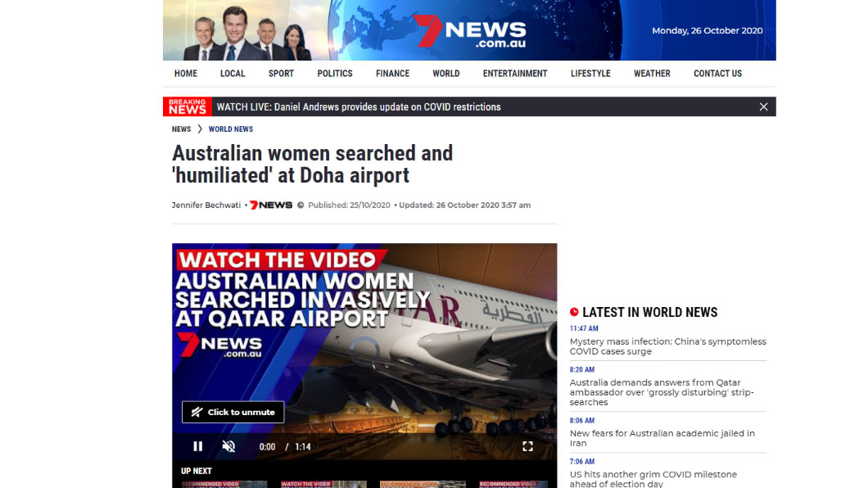
Task: Open the LIFESTYLE section
Action: pyautogui.click(x=590, y=74)
